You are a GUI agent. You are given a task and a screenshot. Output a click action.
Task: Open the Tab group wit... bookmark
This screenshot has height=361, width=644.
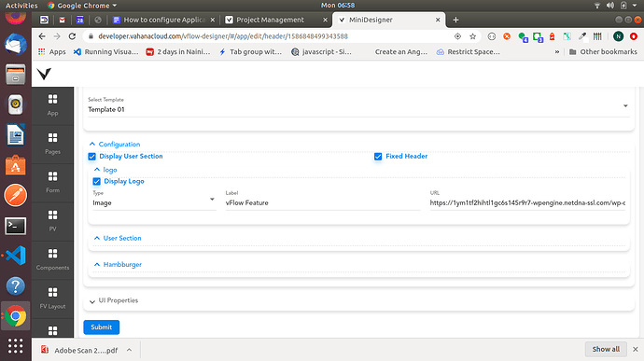[x=250, y=51]
